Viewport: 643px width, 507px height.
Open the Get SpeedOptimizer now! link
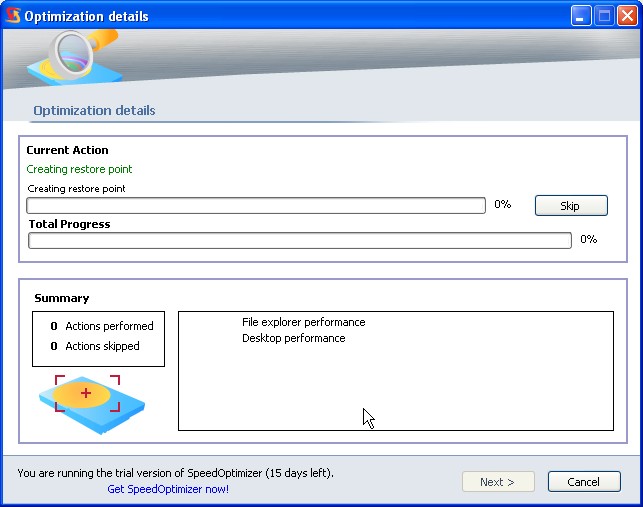(168, 489)
